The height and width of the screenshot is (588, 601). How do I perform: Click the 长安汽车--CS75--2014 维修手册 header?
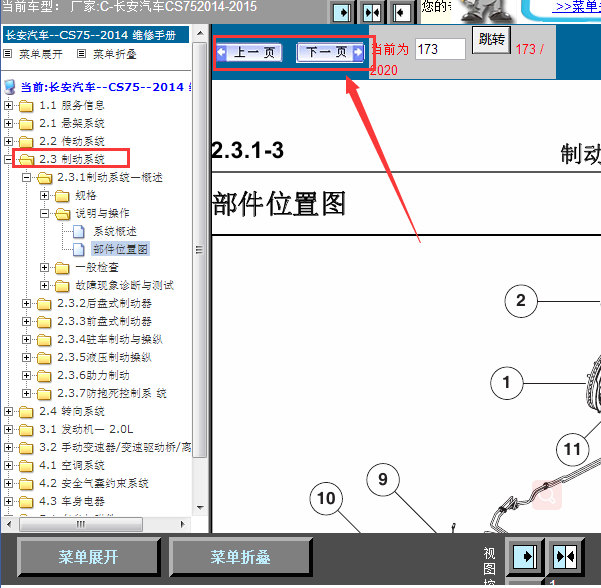[96, 35]
